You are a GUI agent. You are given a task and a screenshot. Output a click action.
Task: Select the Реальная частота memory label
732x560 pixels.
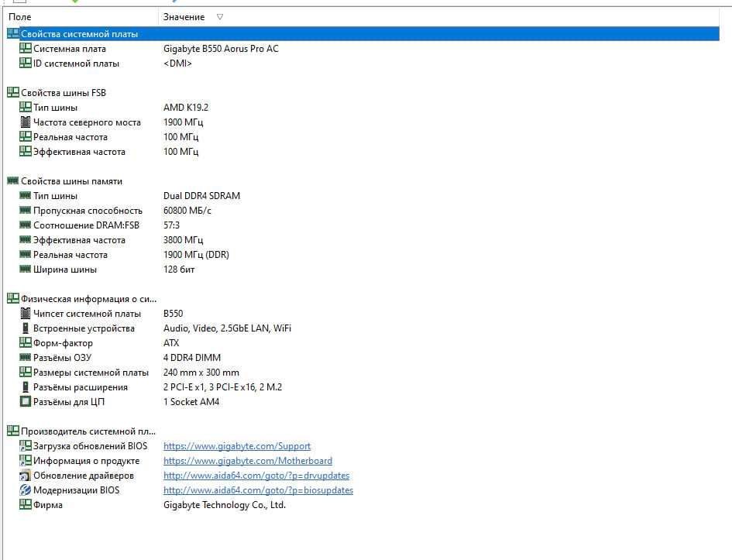tap(70, 255)
